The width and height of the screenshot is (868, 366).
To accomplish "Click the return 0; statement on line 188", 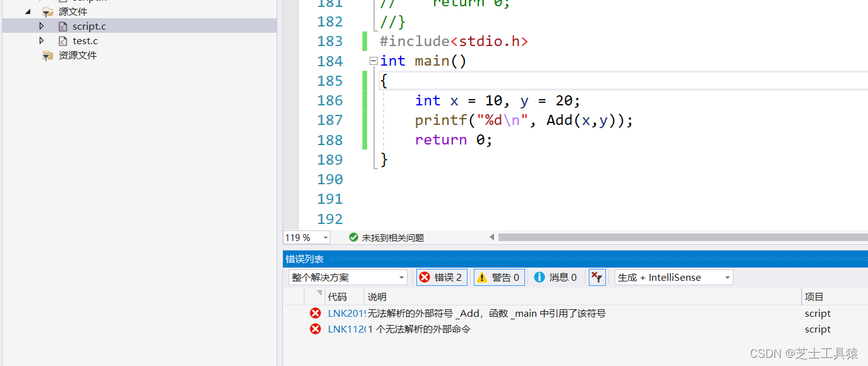I will (453, 140).
